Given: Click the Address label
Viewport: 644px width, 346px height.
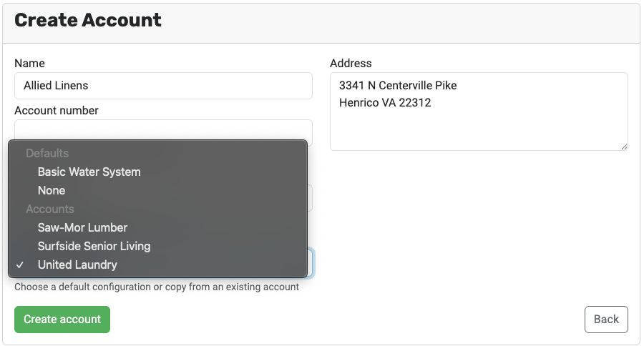Looking at the screenshot, I should click(351, 63).
